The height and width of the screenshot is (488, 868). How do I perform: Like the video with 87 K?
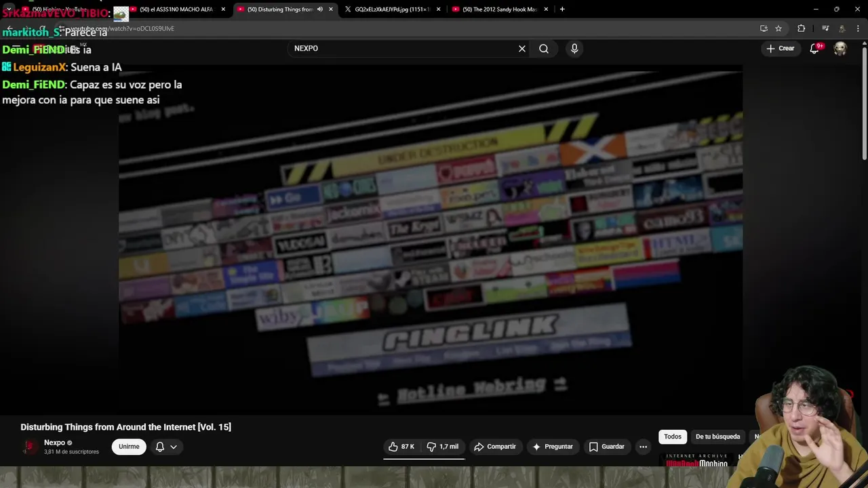point(401,447)
